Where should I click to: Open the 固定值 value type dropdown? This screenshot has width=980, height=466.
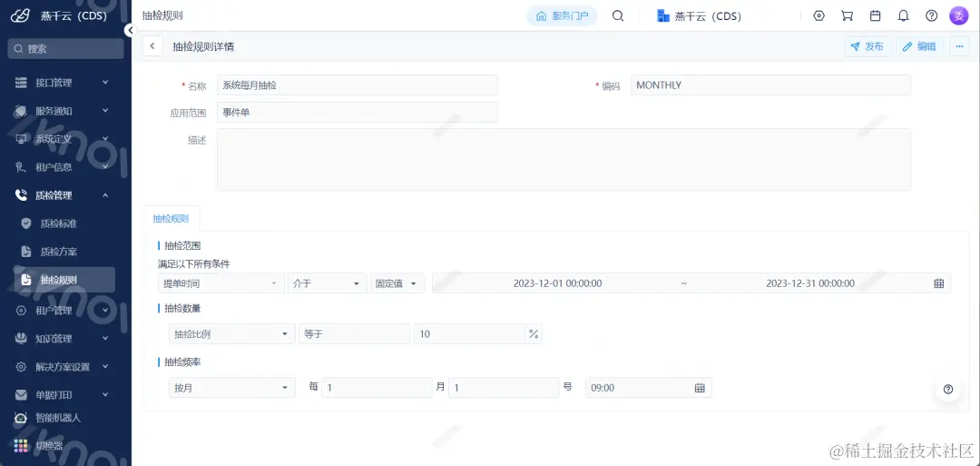tap(397, 283)
